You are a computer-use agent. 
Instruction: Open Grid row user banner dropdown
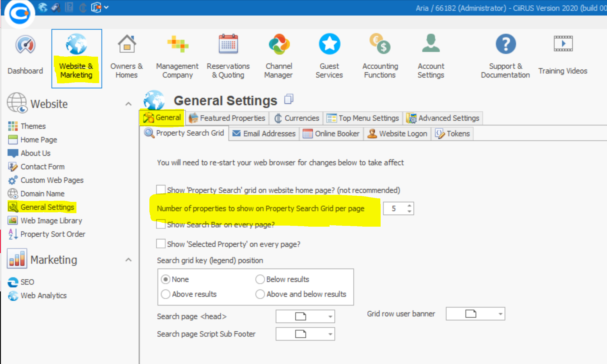pyautogui.click(x=500, y=314)
